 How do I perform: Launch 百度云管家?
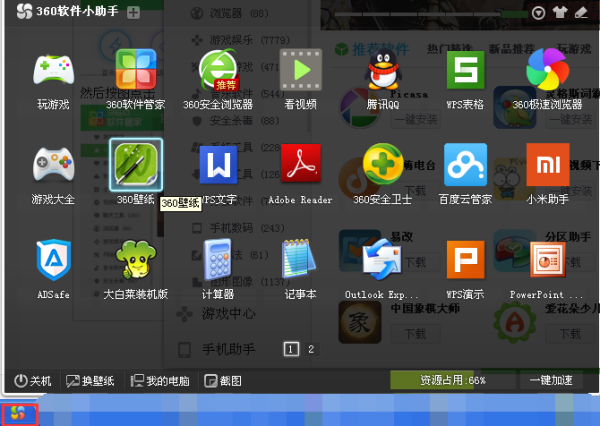[x=465, y=165]
